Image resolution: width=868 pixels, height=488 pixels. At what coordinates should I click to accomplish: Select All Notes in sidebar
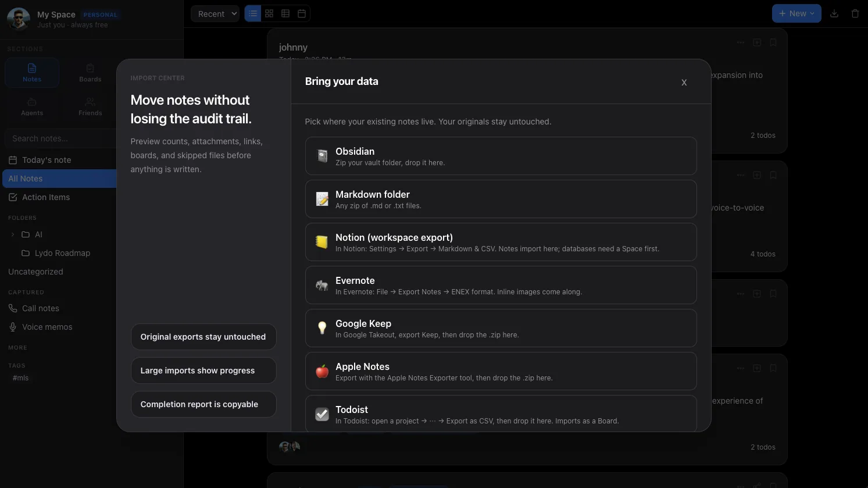[x=59, y=179]
